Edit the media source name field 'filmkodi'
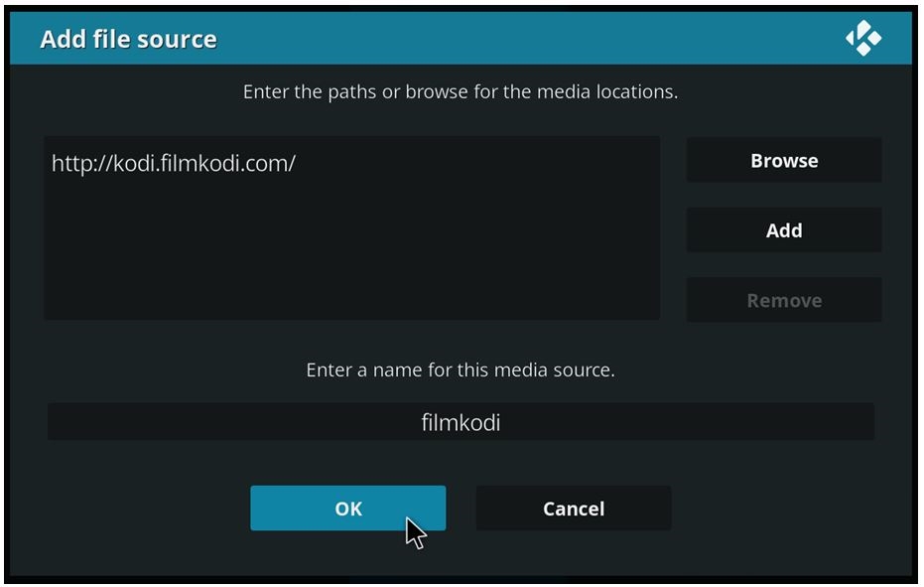The height and width of the screenshot is (587, 924). pos(461,422)
